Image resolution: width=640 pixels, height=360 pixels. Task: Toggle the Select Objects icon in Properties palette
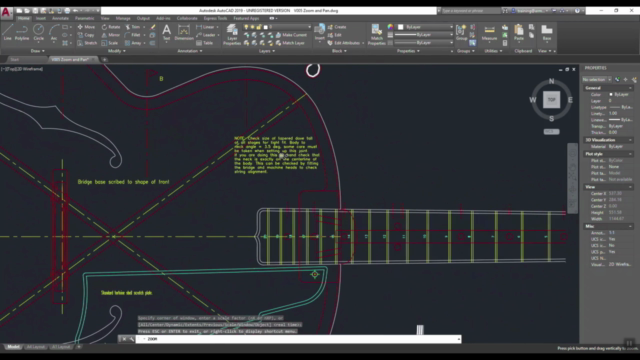click(626, 80)
